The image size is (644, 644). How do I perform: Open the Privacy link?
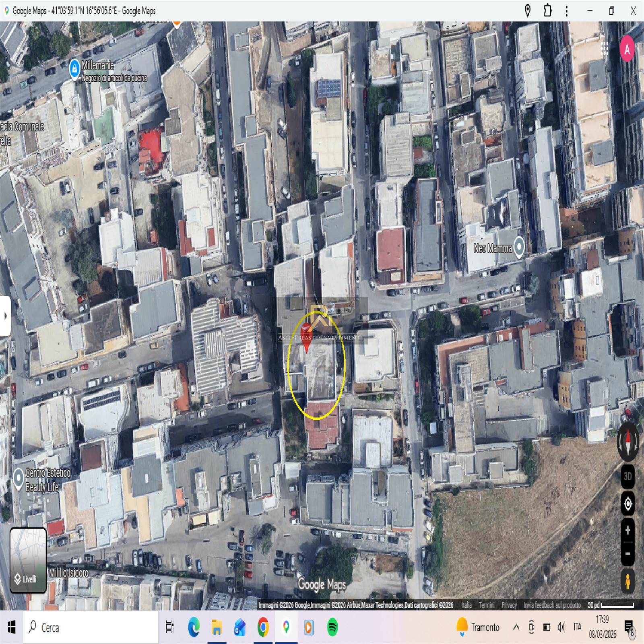[509, 605]
